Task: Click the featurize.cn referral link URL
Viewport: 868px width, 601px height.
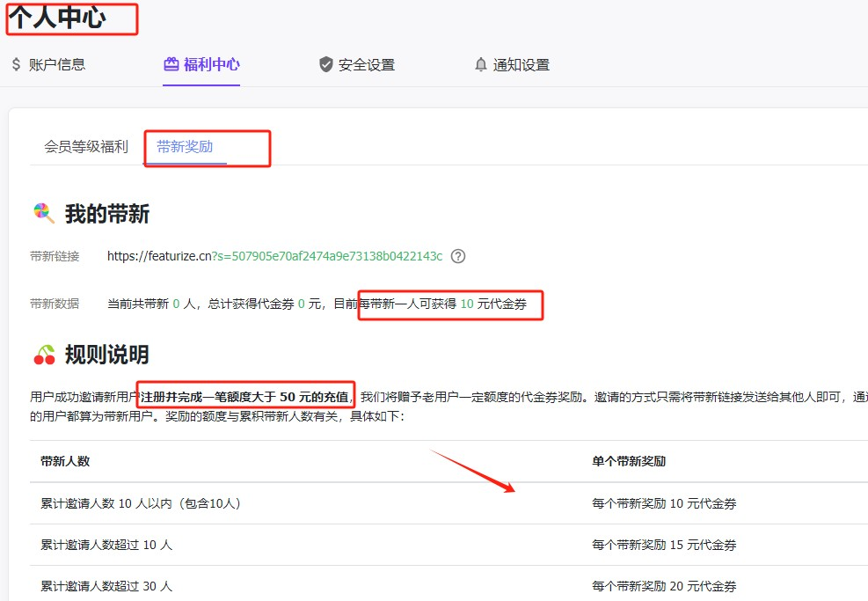Action: (274, 257)
